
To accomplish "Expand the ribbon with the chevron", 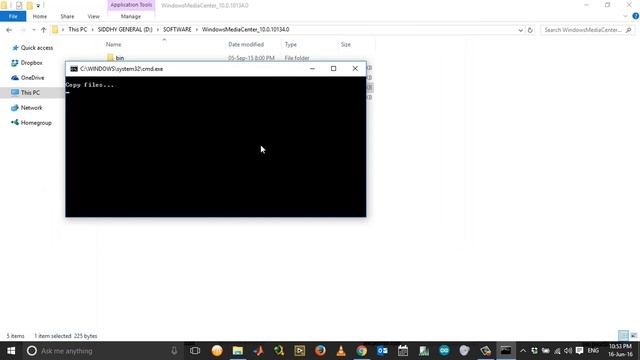I will (x=626, y=16).
